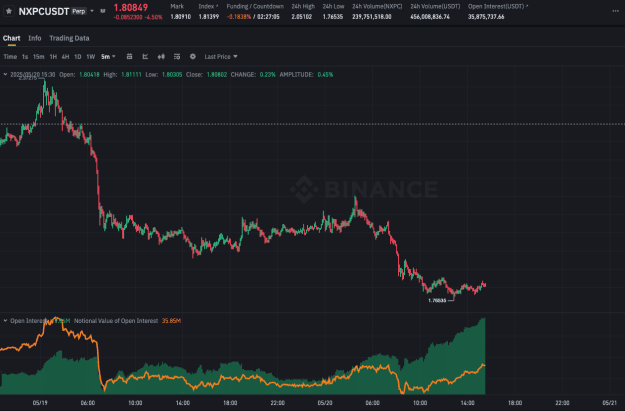Add NXPCUSDT to favorites with the star
Image resolution: width=625 pixels, height=411 pixels.
coord(9,11)
